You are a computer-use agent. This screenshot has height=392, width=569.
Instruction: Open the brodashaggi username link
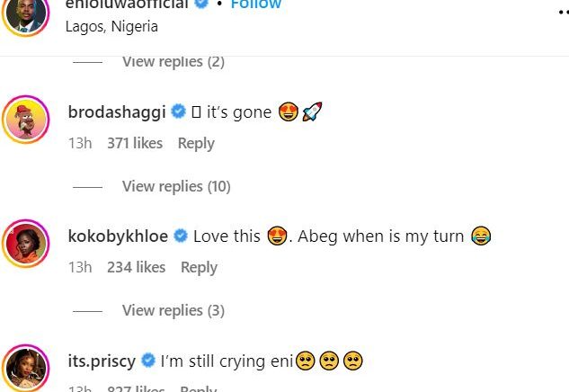coord(118,112)
